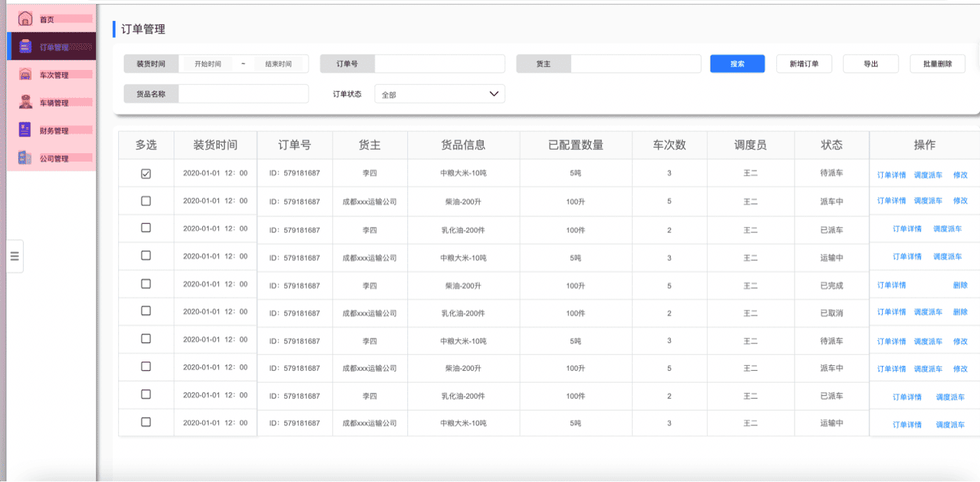Go to 财务管理 menu item
This screenshot has width=980, height=482.
click(x=55, y=131)
